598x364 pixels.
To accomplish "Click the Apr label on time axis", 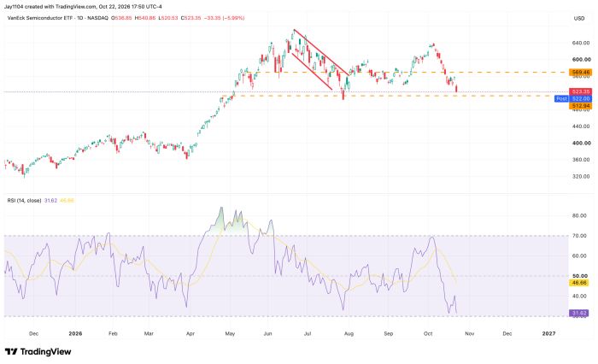I will click(x=191, y=333).
